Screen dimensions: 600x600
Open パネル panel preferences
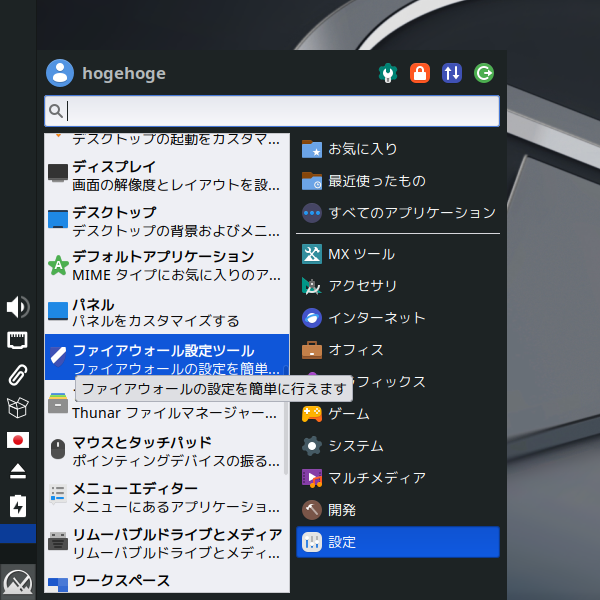[x=167, y=312]
